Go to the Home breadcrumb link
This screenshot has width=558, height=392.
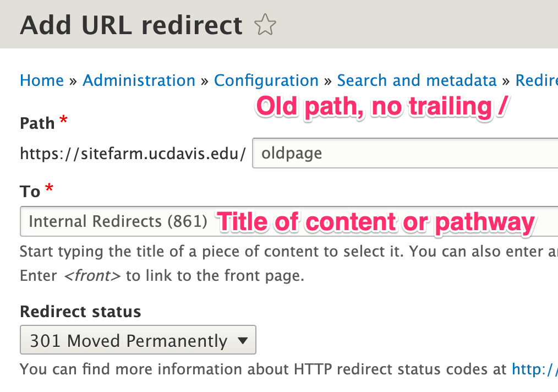coord(42,80)
